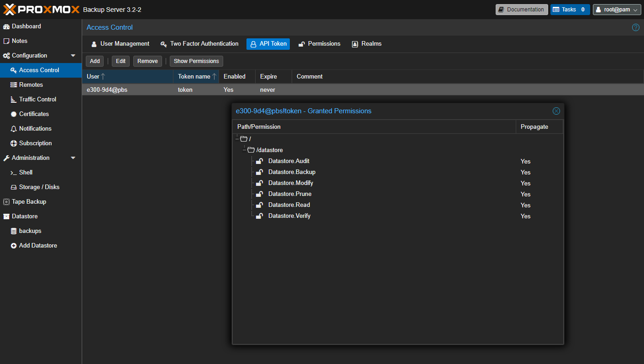The image size is (644, 364).
Task: Click the Remove button
Action: click(147, 61)
